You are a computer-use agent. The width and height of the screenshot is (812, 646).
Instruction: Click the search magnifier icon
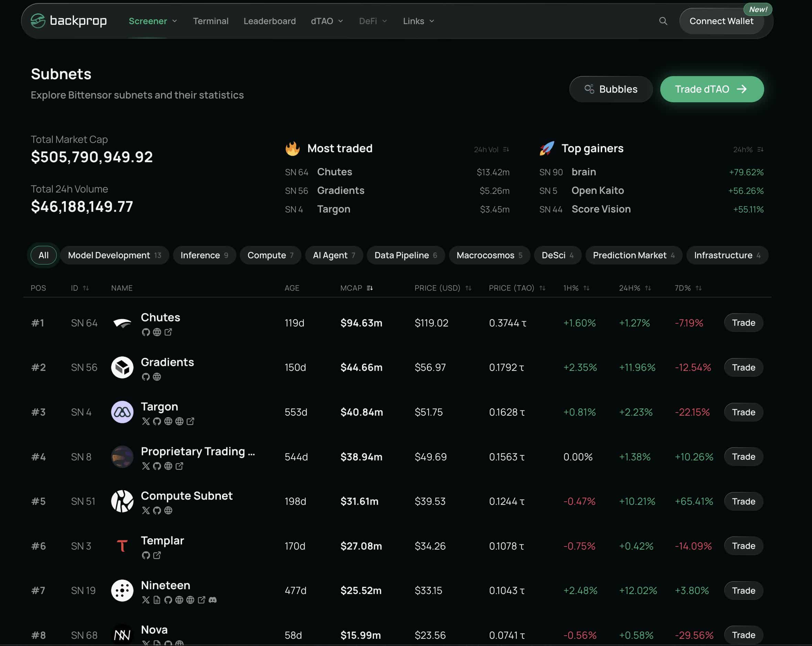point(663,21)
